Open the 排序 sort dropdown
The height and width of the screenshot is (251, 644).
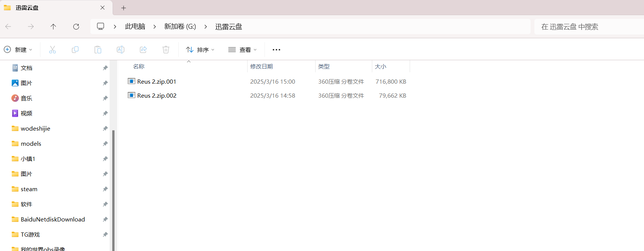200,50
